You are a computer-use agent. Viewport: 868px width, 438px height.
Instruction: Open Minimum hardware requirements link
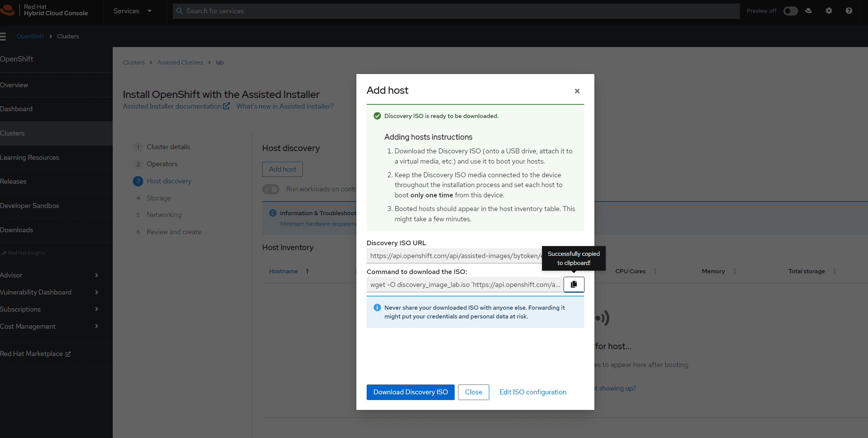coord(318,224)
